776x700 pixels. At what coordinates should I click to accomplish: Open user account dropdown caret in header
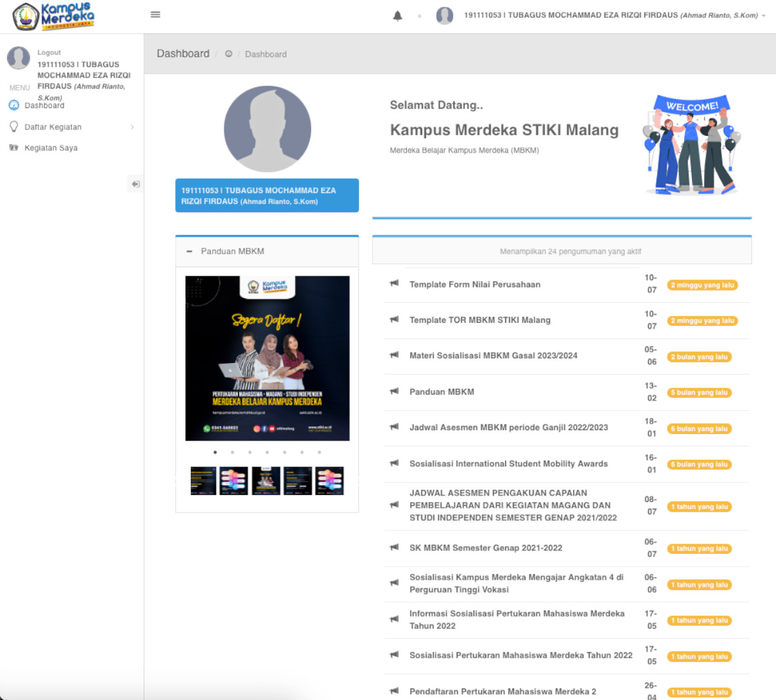[764, 16]
